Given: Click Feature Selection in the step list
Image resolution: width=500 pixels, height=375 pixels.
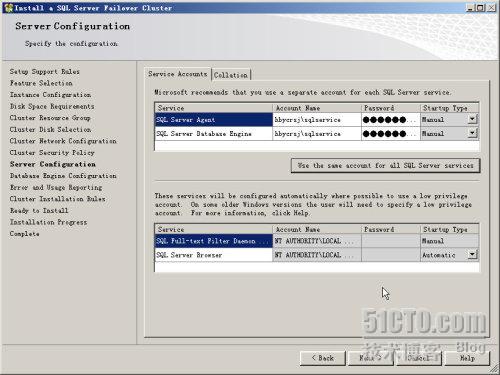Looking at the screenshot, I should point(41,83).
